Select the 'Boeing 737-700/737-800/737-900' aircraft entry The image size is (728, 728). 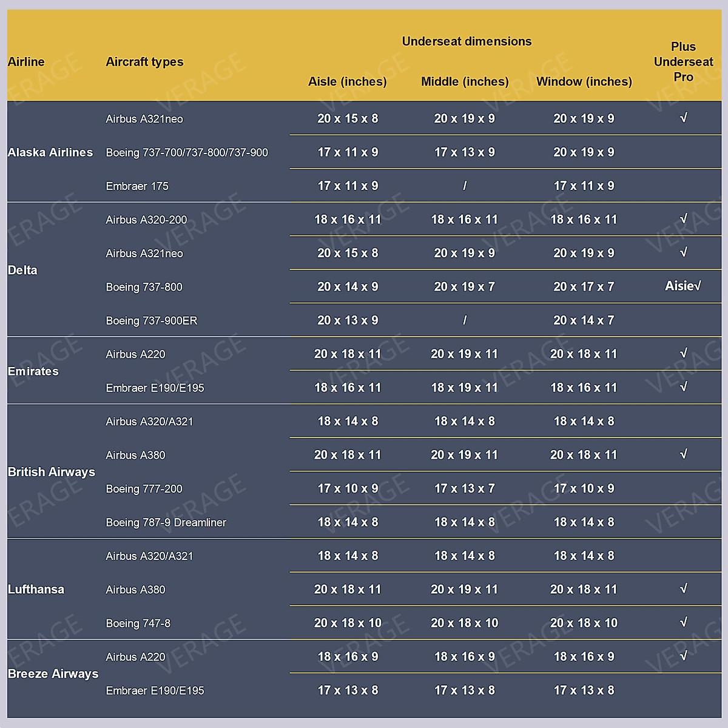tap(187, 153)
